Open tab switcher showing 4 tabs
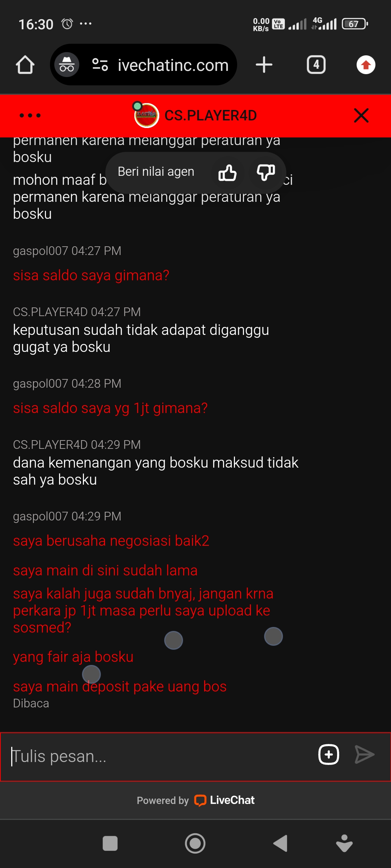The height and width of the screenshot is (868, 391). click(x=316, y=65)
